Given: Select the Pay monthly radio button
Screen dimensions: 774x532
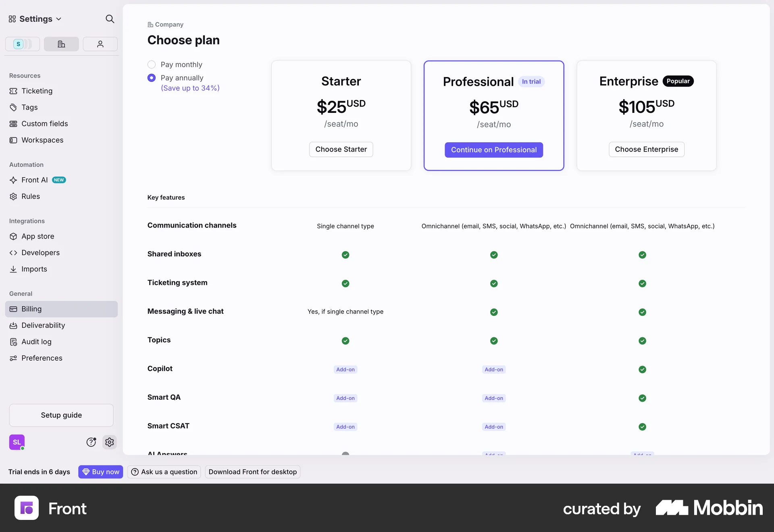Looking at the screenshot, I should tap(151, 64).
